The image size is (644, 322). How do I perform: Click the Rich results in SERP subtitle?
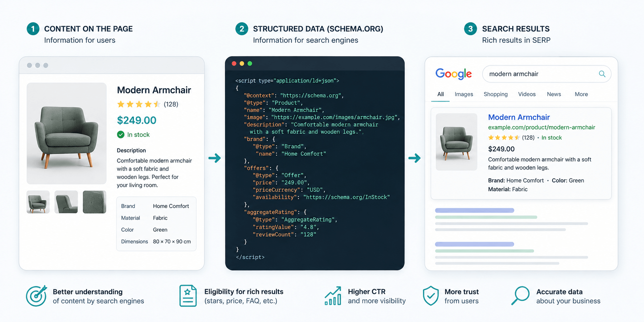point(516,40)
